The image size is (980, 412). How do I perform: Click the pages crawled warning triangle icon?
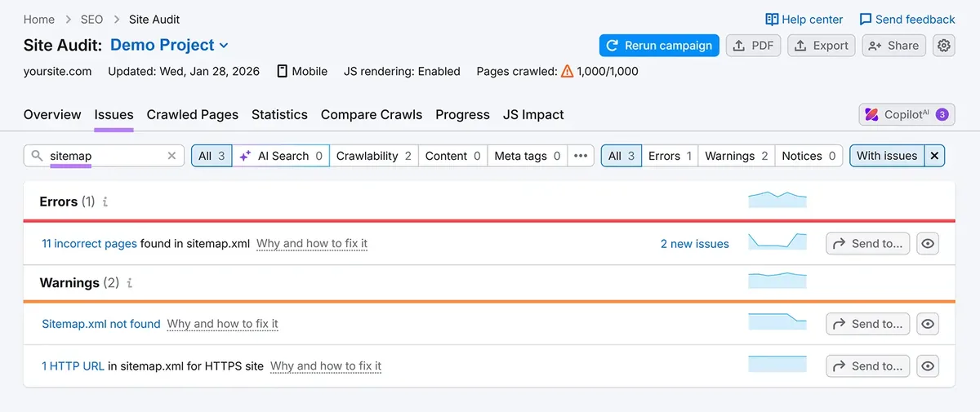pyautogui.click(x=567, y=71)
